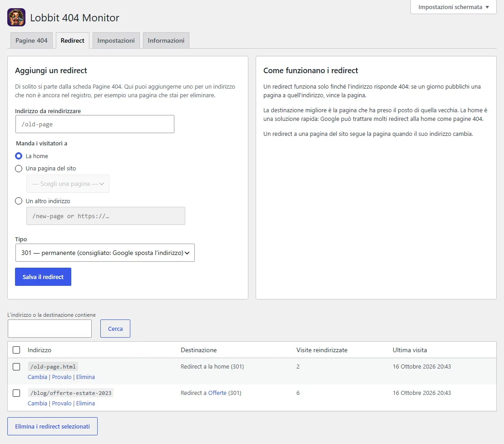The width and height of the screenshot is (504, 444).
Task: Go to the Informazioni tab
Action: [166, 40]
